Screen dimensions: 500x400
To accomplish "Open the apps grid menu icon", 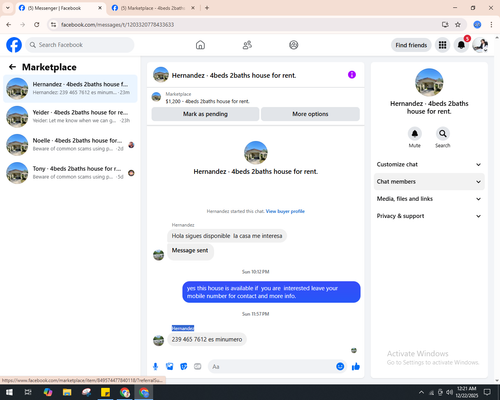I will pos(442,45).
